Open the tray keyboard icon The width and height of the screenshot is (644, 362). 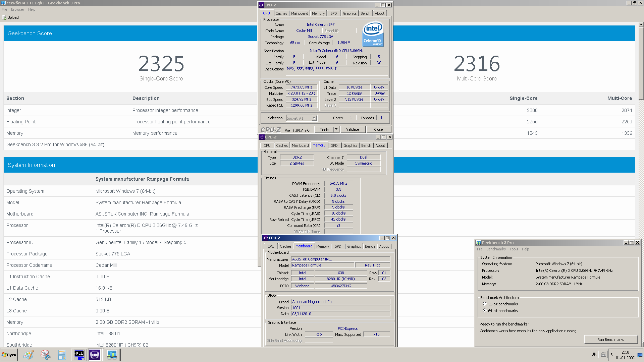click(603, 355)
